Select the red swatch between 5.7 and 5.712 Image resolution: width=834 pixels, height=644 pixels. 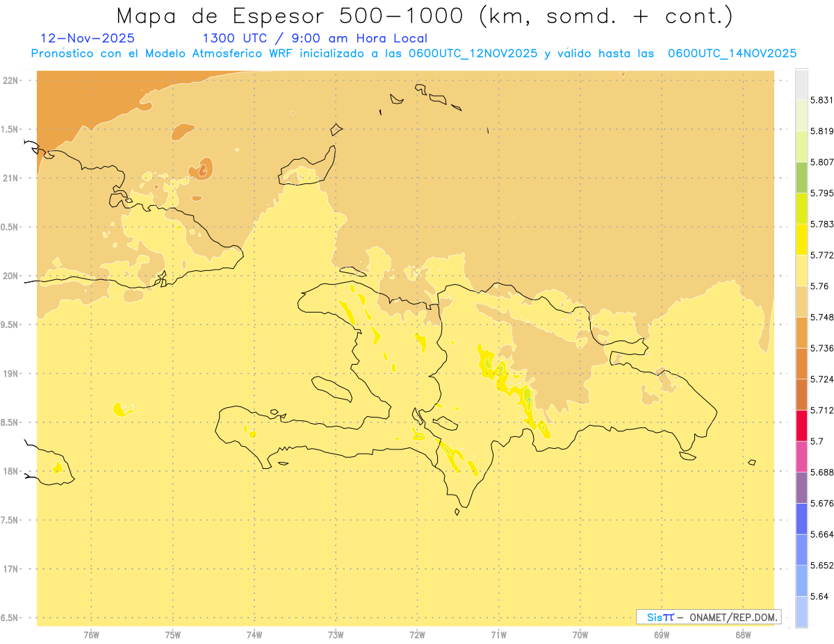click(801, 425)
